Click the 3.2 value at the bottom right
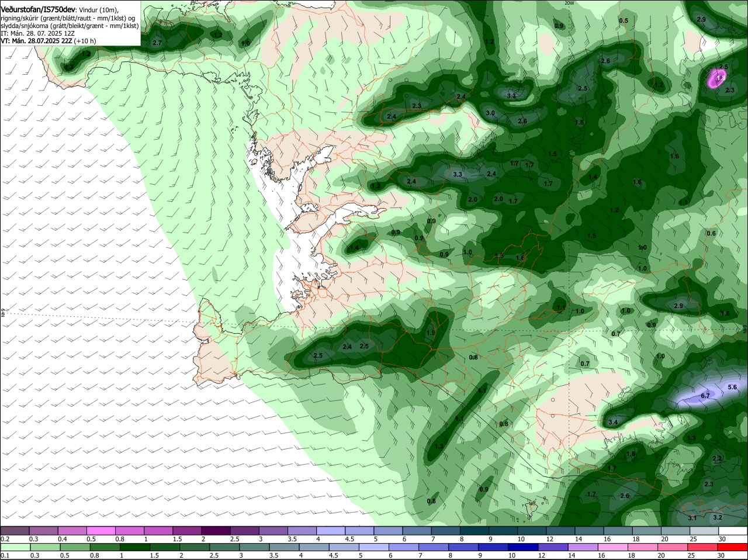 tap(718, 517)
